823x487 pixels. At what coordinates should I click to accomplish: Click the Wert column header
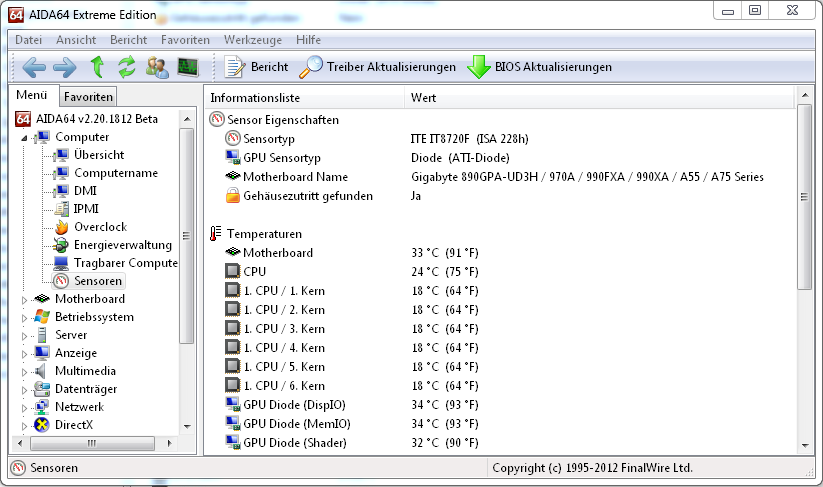599,98
